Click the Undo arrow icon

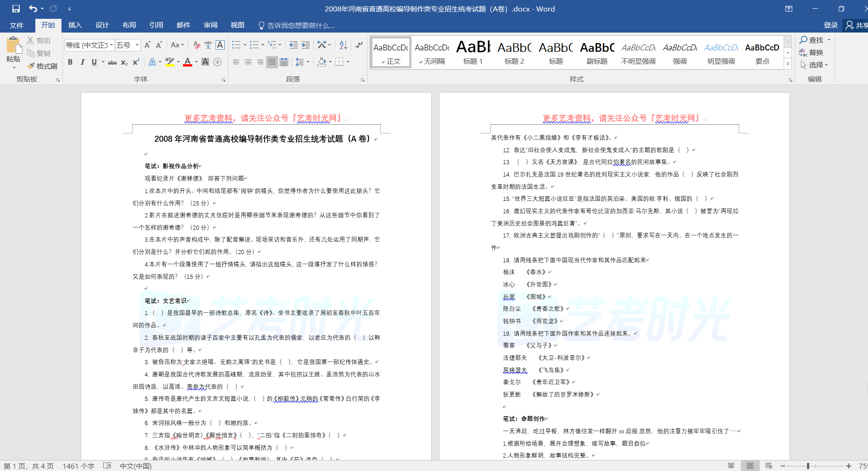[x=33, y=9]
